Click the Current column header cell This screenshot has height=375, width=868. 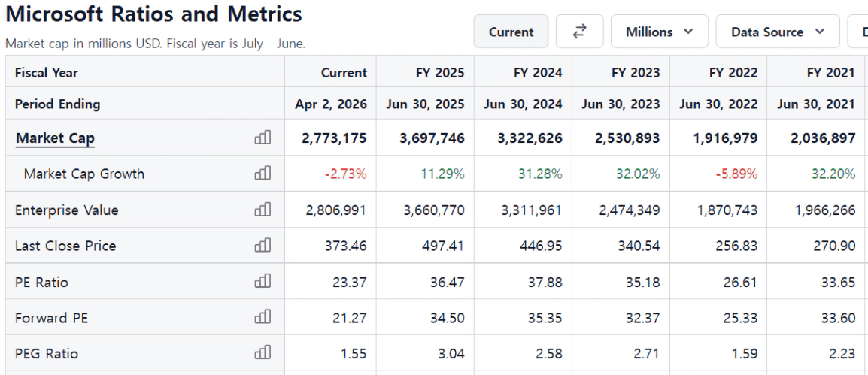point(344,73)
